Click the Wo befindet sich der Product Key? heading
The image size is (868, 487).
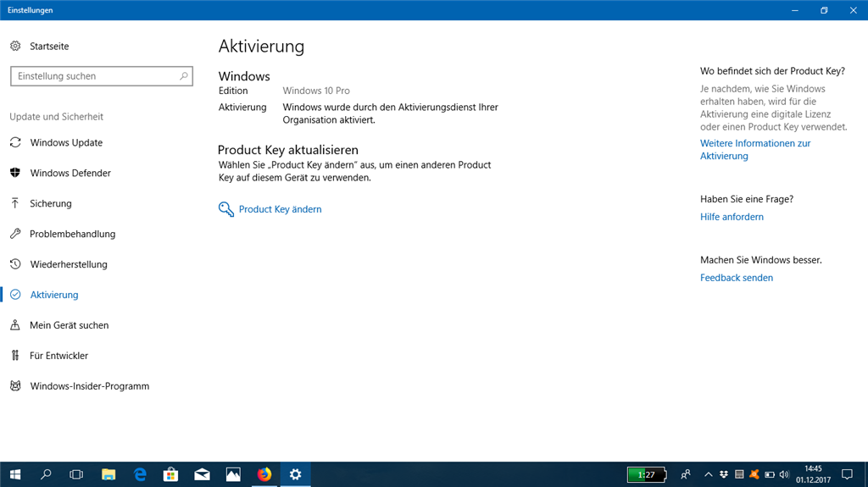[772, 71]
